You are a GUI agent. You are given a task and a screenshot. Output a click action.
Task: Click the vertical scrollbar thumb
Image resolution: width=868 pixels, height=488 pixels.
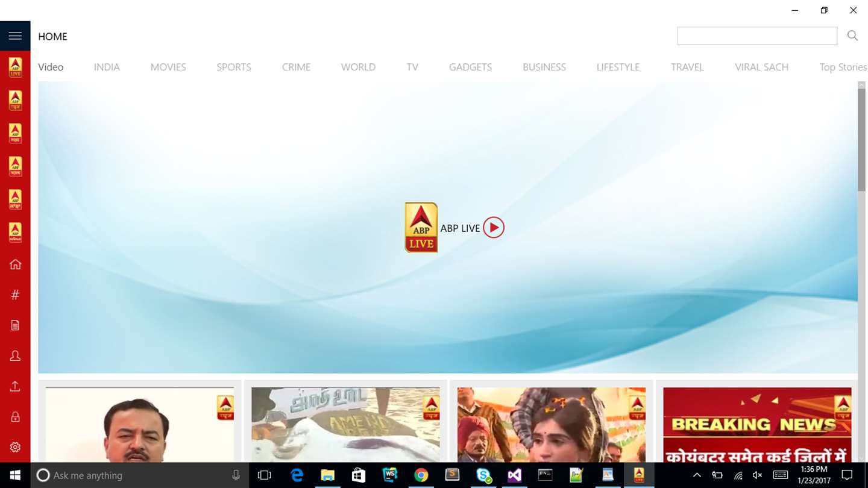tap(861, 140)
